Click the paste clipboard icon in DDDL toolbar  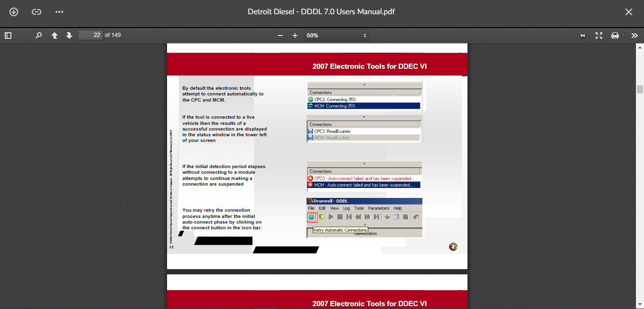coord(406,217)
